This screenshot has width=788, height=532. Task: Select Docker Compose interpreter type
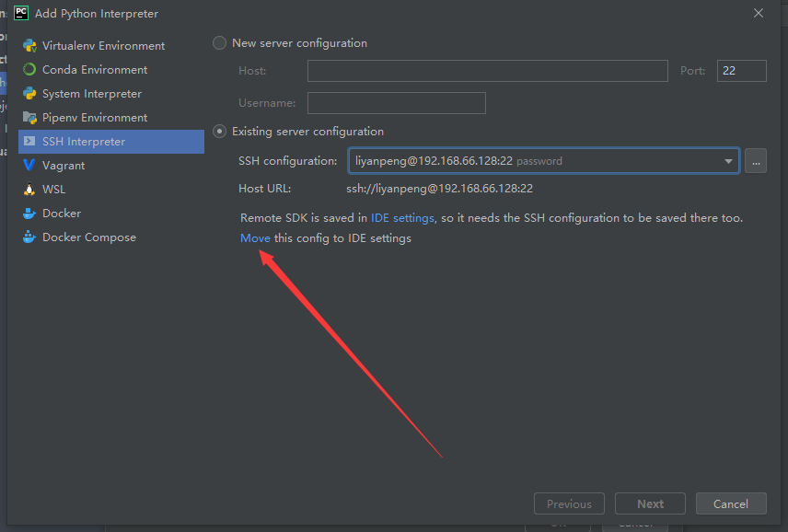pos(111,237)
